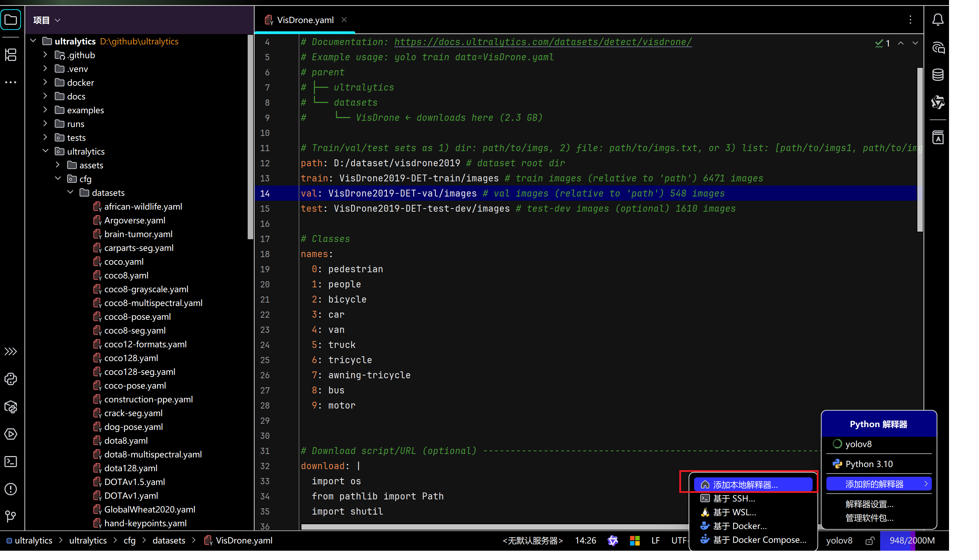Collapse the datasets folder

(70, 192)
